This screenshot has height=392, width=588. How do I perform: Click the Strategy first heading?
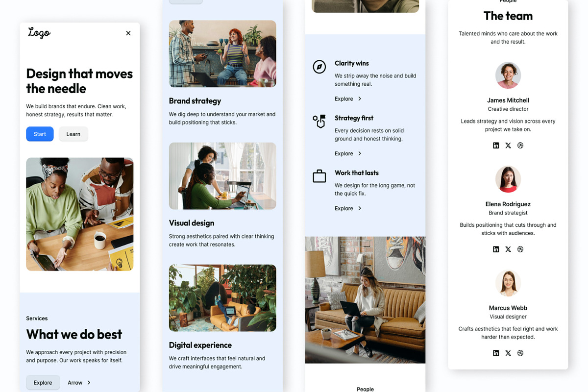[x=354, y=118]
